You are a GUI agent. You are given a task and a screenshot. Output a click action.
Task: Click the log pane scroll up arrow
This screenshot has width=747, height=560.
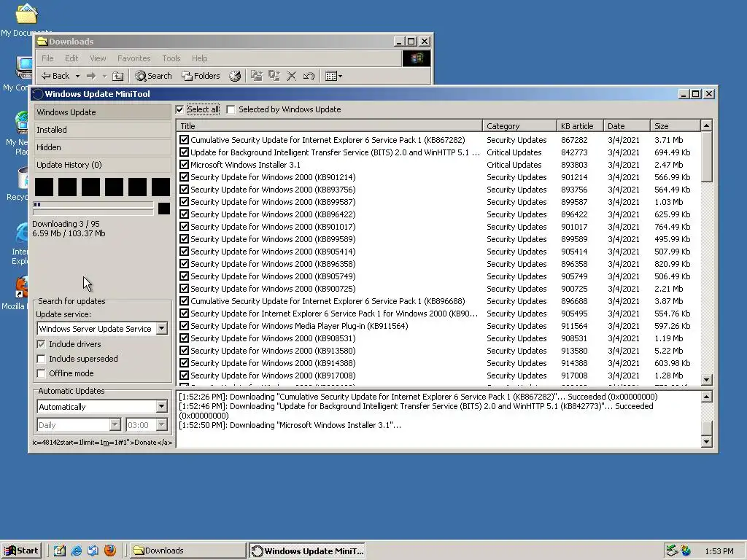pyautogui.click(x=706, y=396)
